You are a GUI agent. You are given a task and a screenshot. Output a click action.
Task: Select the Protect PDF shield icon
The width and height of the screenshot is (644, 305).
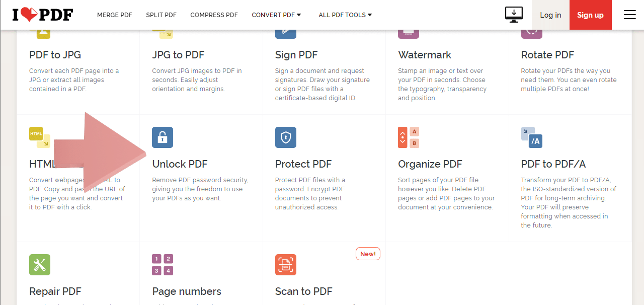286,137
